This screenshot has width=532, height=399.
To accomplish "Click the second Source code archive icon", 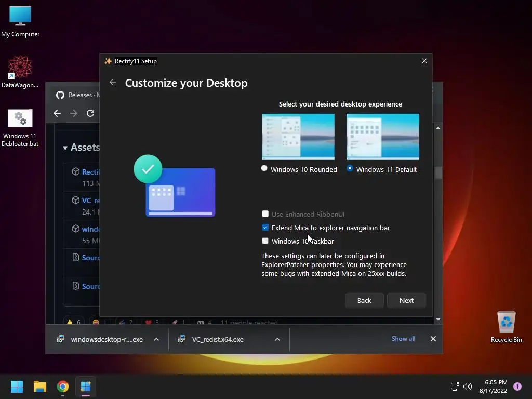I will tap(76, 286).
